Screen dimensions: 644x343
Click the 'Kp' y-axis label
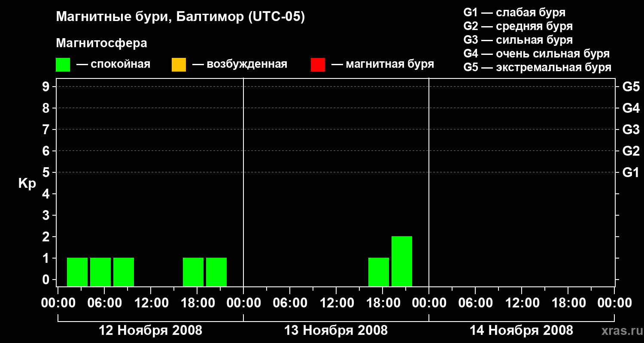coord(27,184)
